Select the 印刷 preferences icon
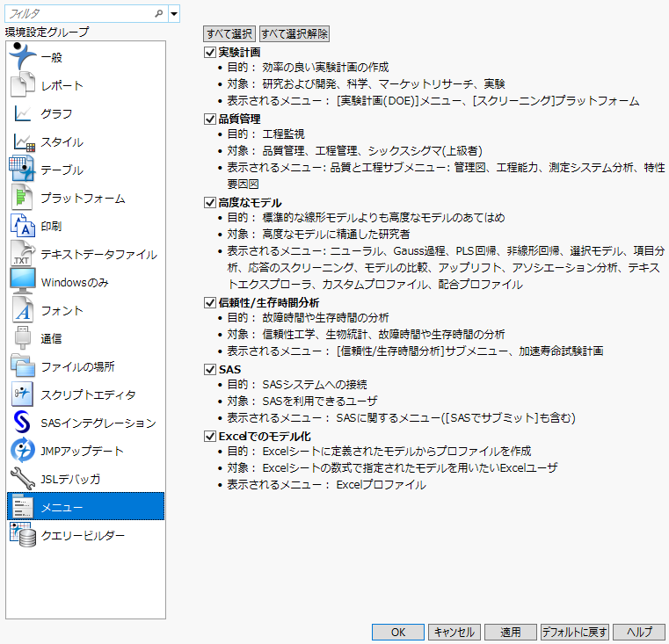The image size is (669, 644). click(x=22, y=226)
